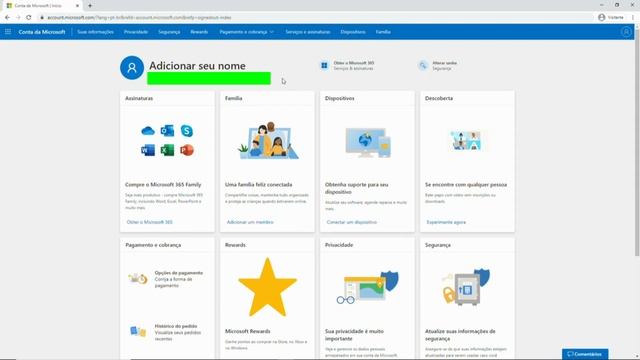Click the order history icon
640x360 pixels.
[x=138, y=331]
